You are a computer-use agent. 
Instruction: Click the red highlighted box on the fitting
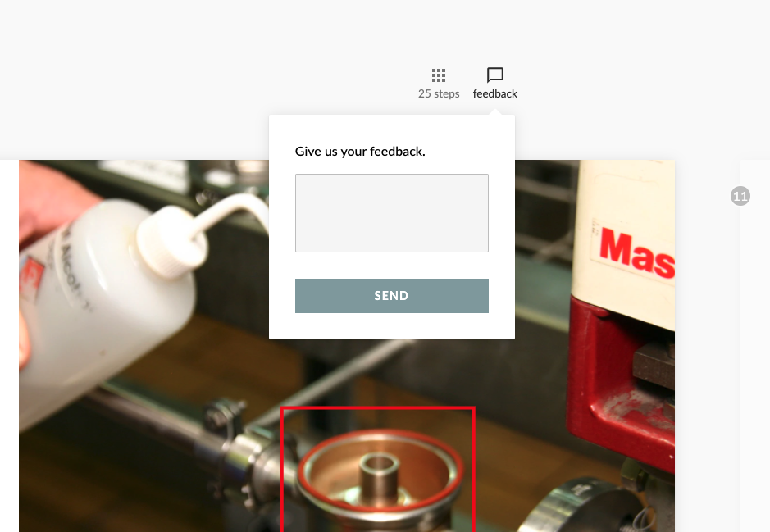(378, 469)
